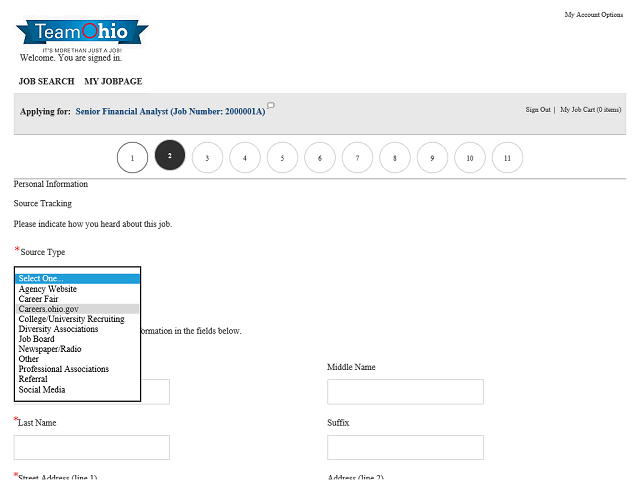Jump to application step 5
Screen dimensions: 640x480
[x=282, y=158]
